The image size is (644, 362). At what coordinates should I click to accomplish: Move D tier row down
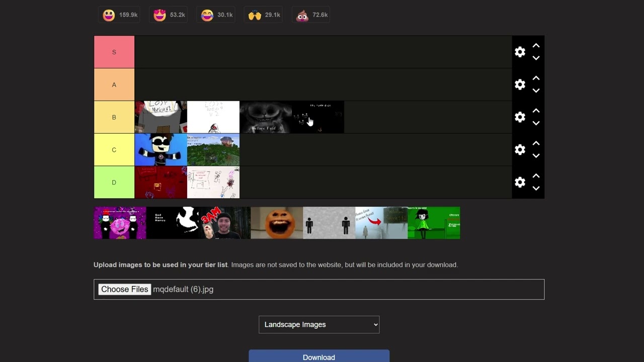pos(536,188)
